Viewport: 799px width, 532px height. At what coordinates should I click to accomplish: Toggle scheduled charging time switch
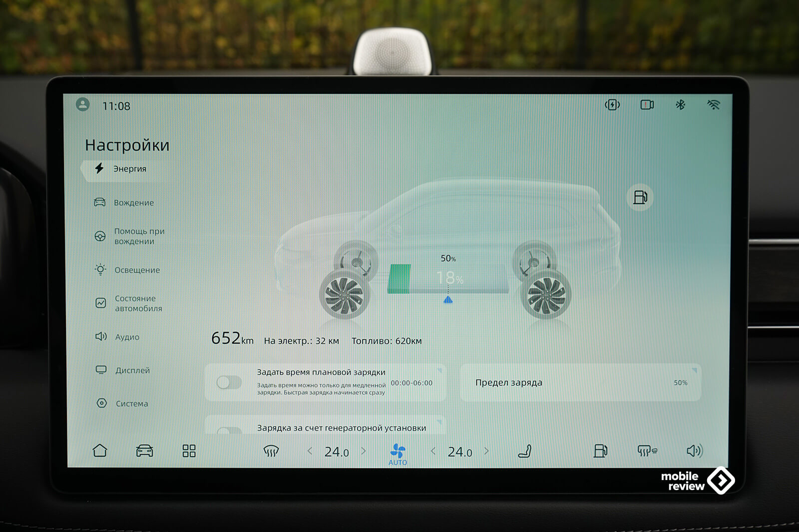(229, 383)
